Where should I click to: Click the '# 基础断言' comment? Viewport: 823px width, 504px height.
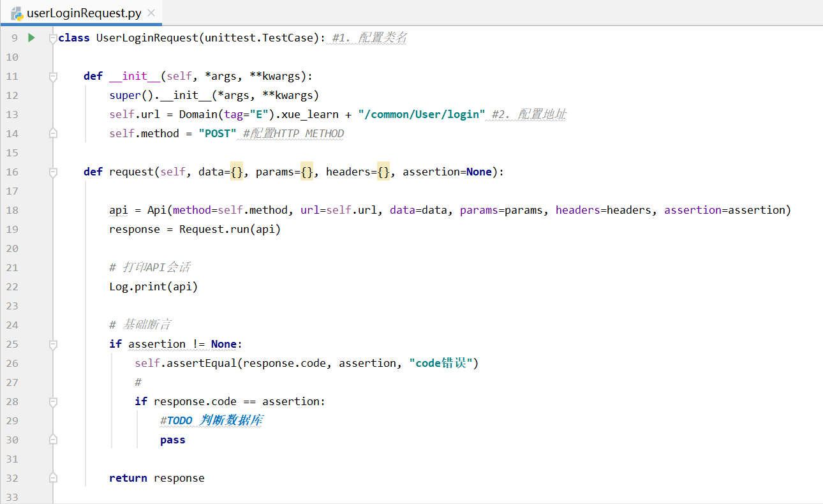click(140, 325)
